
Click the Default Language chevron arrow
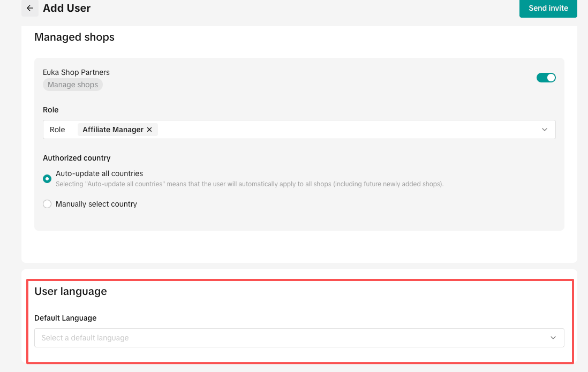click(x=553, y=338)
